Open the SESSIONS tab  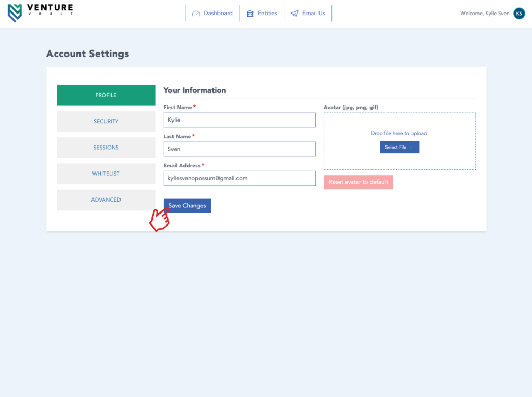pyautogui.click(x=106, y=148)
